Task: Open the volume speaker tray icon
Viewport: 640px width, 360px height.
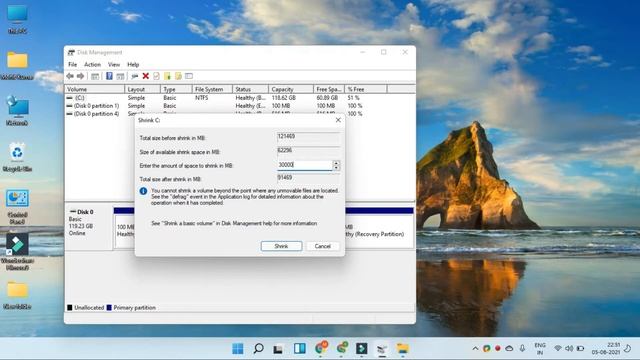Action: (569, 349)
